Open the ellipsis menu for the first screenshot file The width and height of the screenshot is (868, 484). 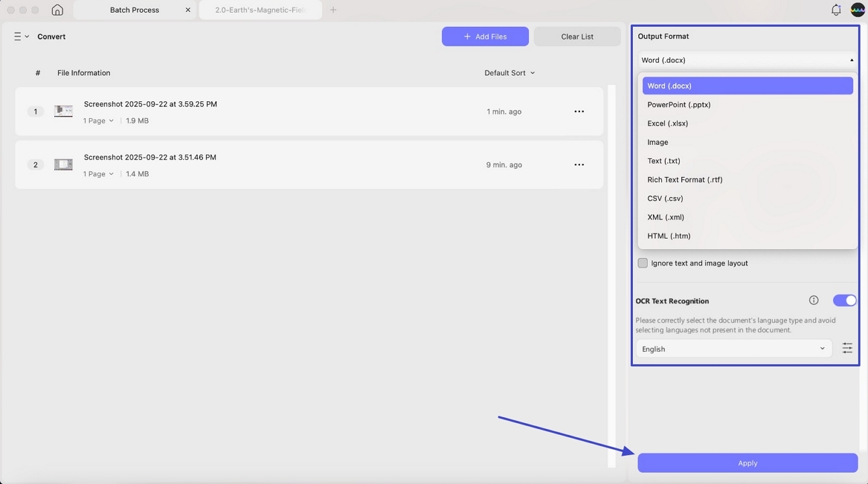tap(579, 111)
